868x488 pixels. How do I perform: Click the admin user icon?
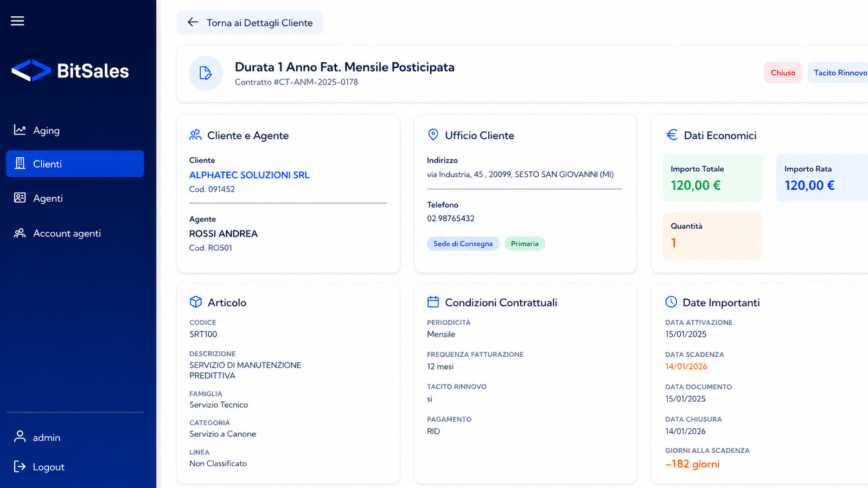pyautogui.click(x=20, y=436)
